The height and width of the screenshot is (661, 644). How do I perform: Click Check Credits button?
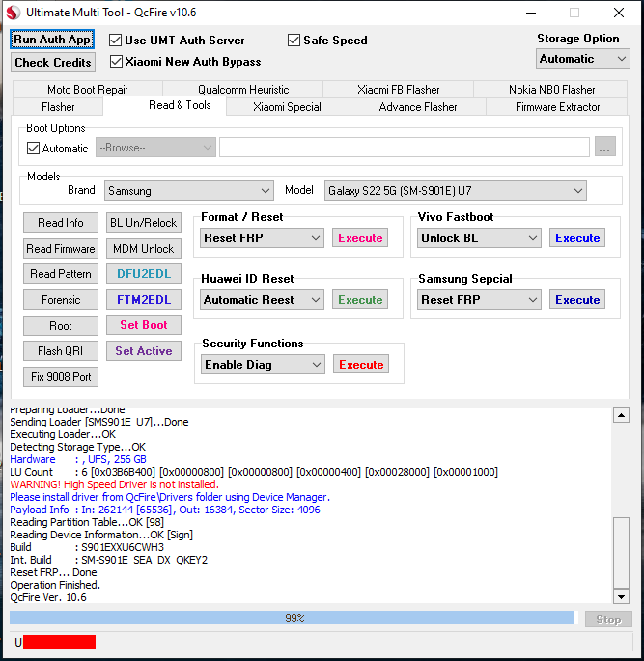tap(53, 63)
